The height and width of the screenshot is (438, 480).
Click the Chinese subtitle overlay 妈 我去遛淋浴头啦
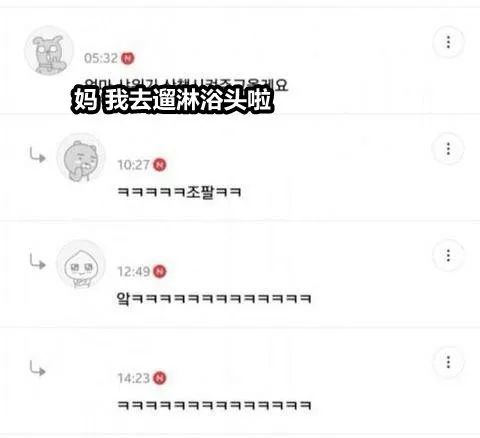tap(172, 100)
